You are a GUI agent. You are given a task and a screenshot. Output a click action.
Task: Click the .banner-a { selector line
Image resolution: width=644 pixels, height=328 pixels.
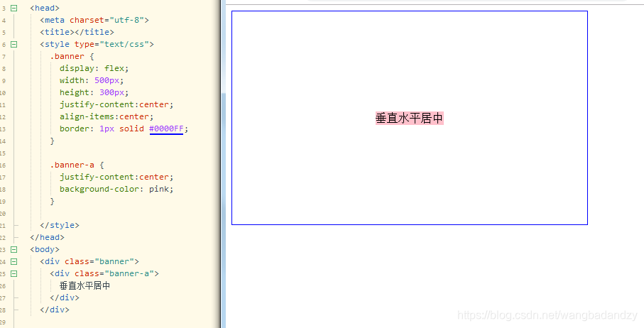coord(77,165)
